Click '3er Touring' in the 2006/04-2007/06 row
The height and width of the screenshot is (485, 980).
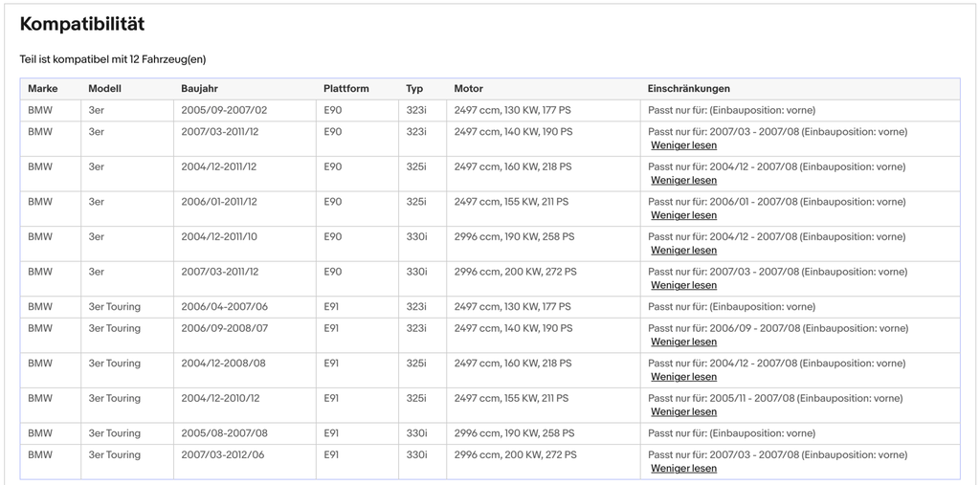[x=115, y=307]
